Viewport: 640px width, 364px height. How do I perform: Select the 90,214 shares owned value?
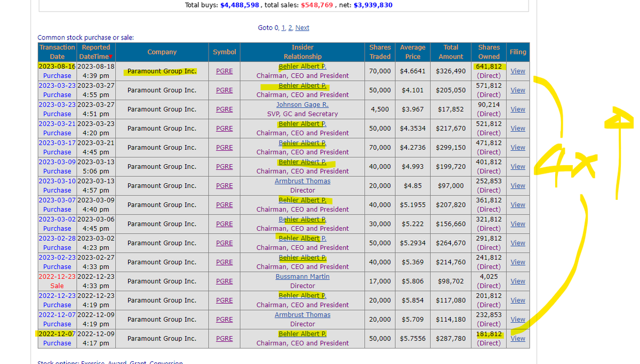(x=489, y=105)
